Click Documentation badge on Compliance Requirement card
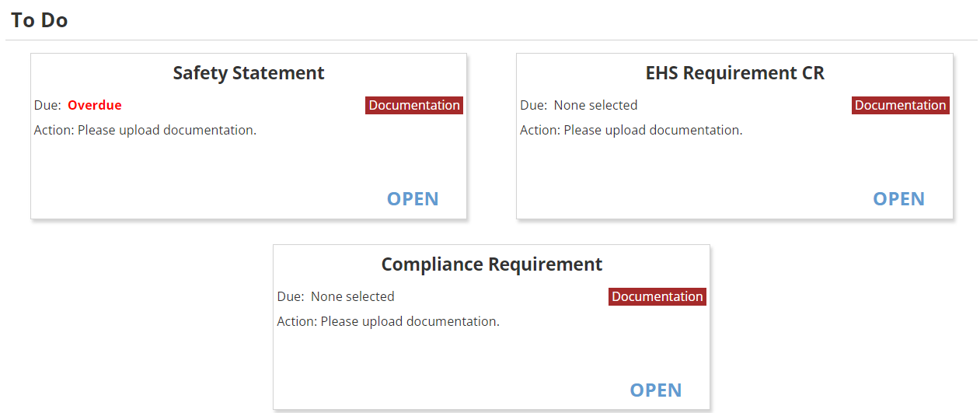This screenshot has width=980, height=413. 657,296
